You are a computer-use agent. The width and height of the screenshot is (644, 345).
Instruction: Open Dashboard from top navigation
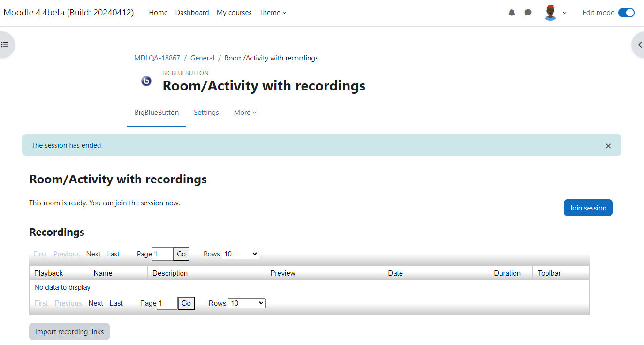[x=192, y=13]
